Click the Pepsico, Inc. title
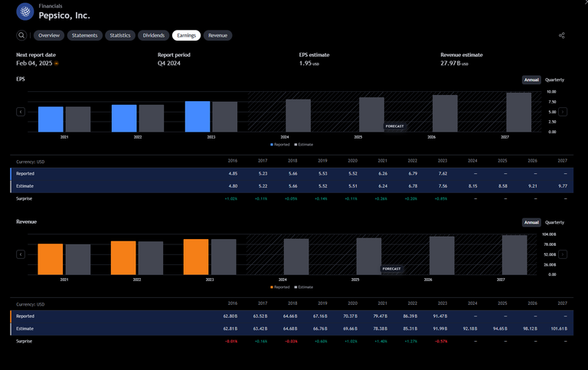Image resolution: width=588 pixels, height=370 pixels. click(x=64, y=15)
